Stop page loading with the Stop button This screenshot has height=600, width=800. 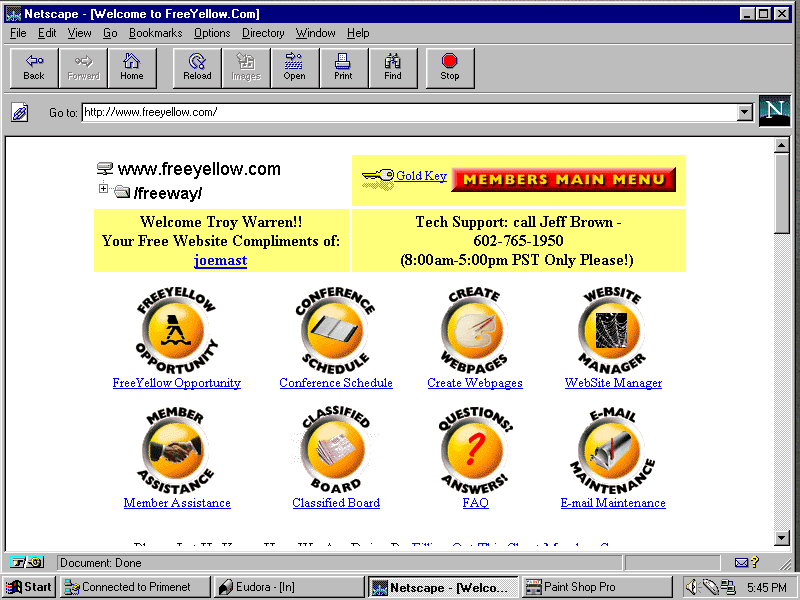tap(450, 68)
